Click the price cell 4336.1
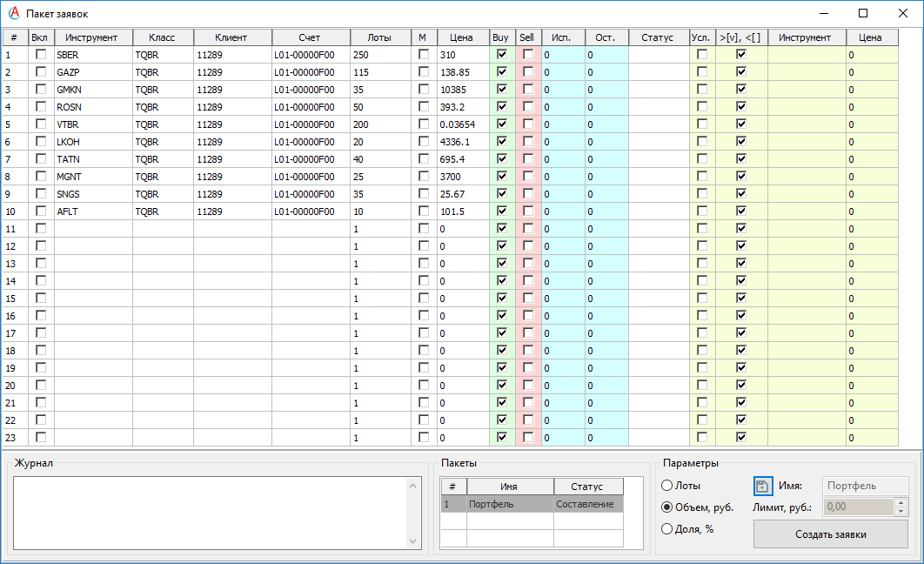The image size is (924, 564). (x=463, y=142)
